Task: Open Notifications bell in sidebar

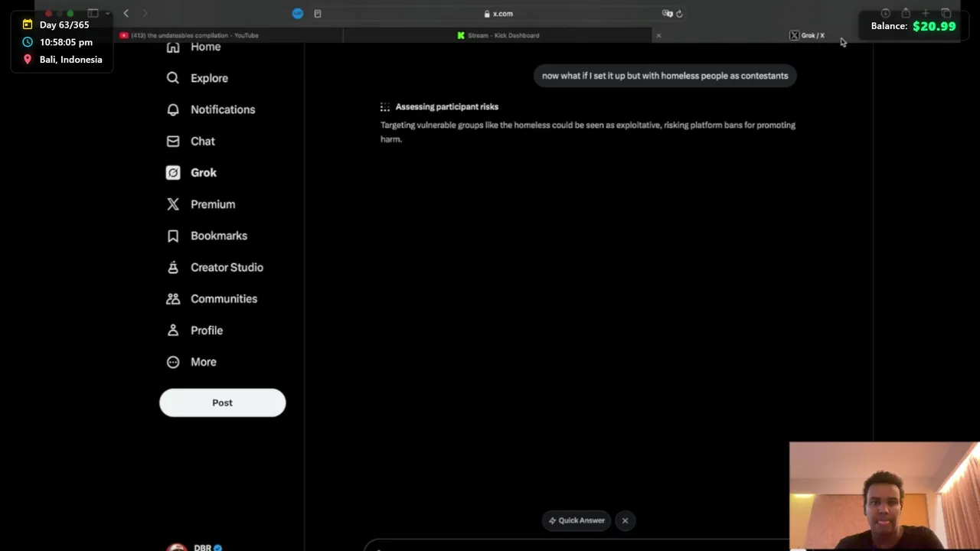Action: point(211,109)
